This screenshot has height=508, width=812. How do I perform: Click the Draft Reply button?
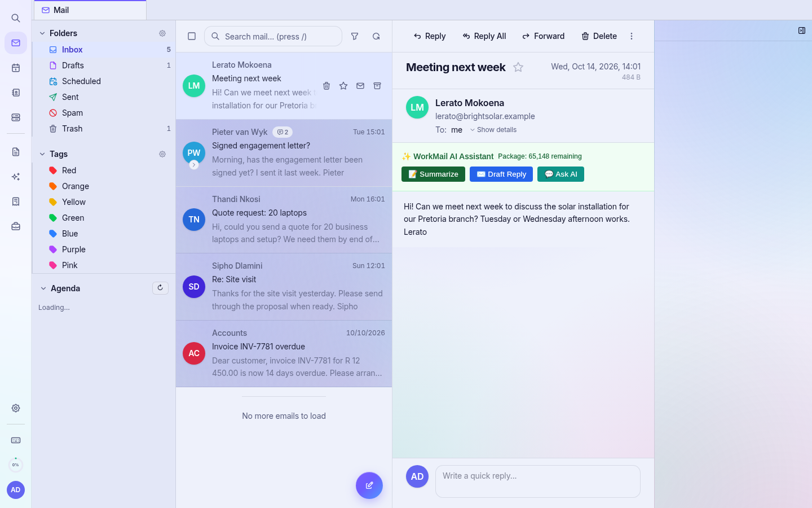click(501, 174)
